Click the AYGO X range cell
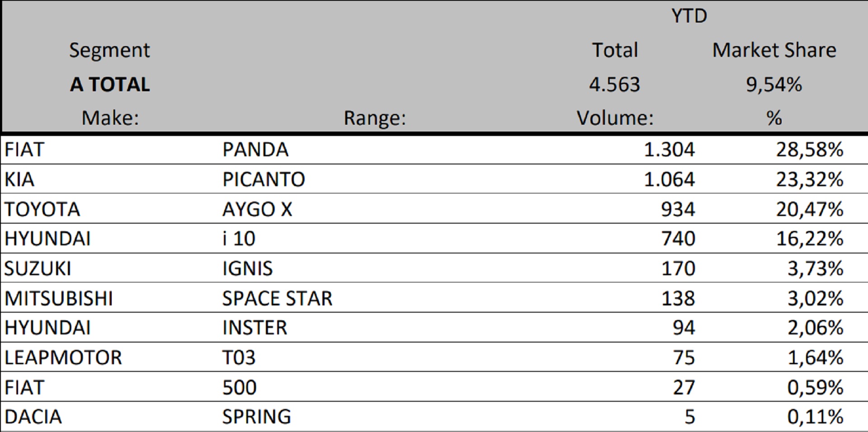Screen dimensions: 868x432 257,209
